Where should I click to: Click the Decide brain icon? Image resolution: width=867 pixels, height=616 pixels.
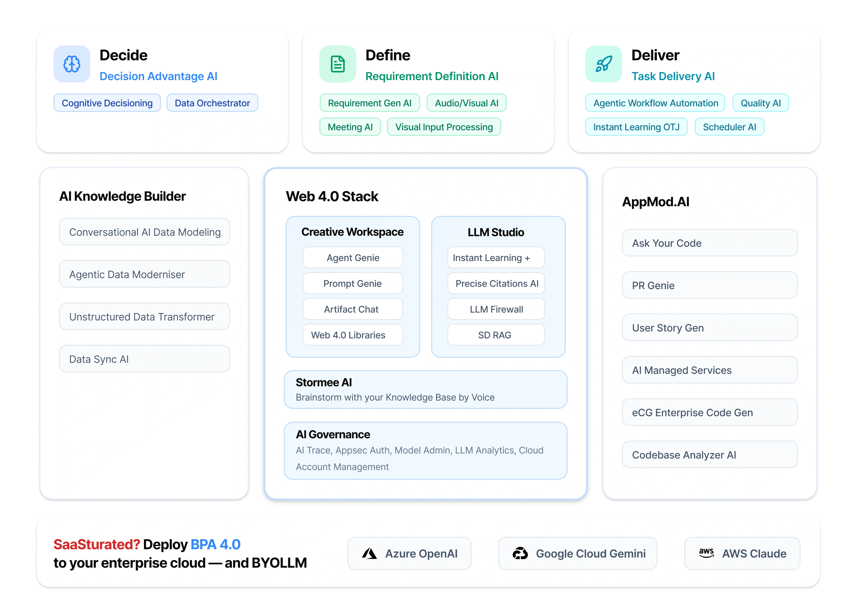coord(72,64)
